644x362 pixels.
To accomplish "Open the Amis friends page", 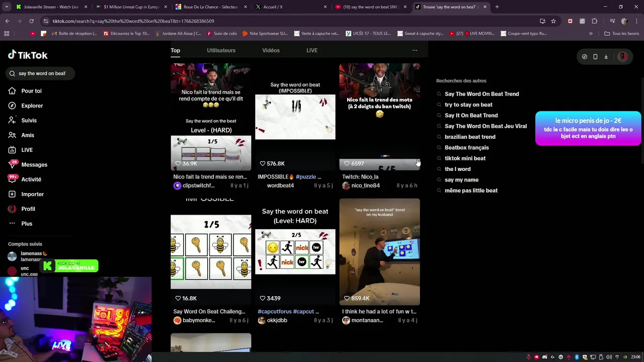I will [x=21, y=135].
